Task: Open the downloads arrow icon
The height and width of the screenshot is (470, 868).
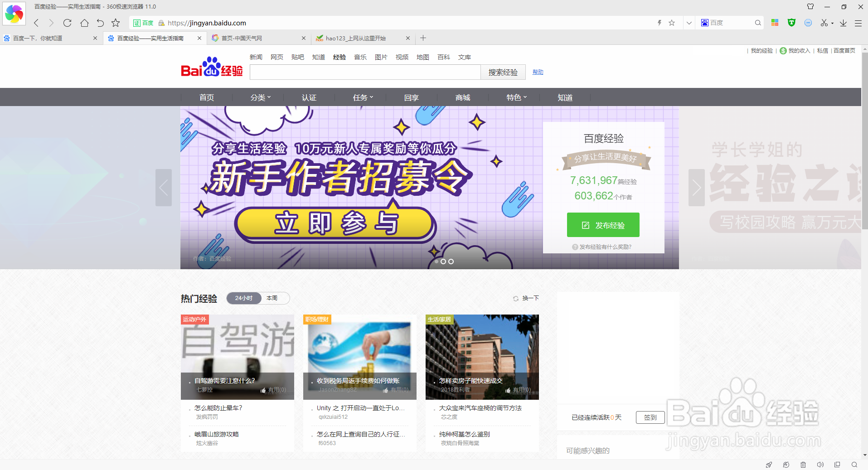Action: pos(843,23)
